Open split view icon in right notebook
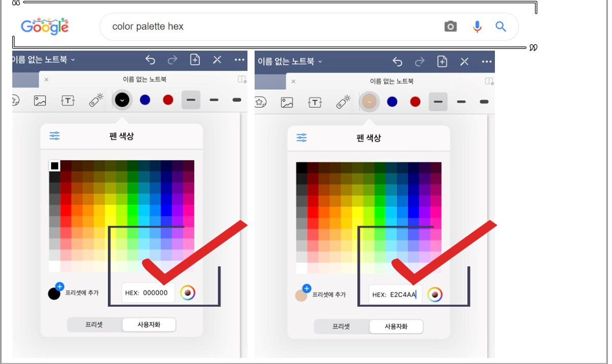Screen dimensions: 612x364 point(489,81)
